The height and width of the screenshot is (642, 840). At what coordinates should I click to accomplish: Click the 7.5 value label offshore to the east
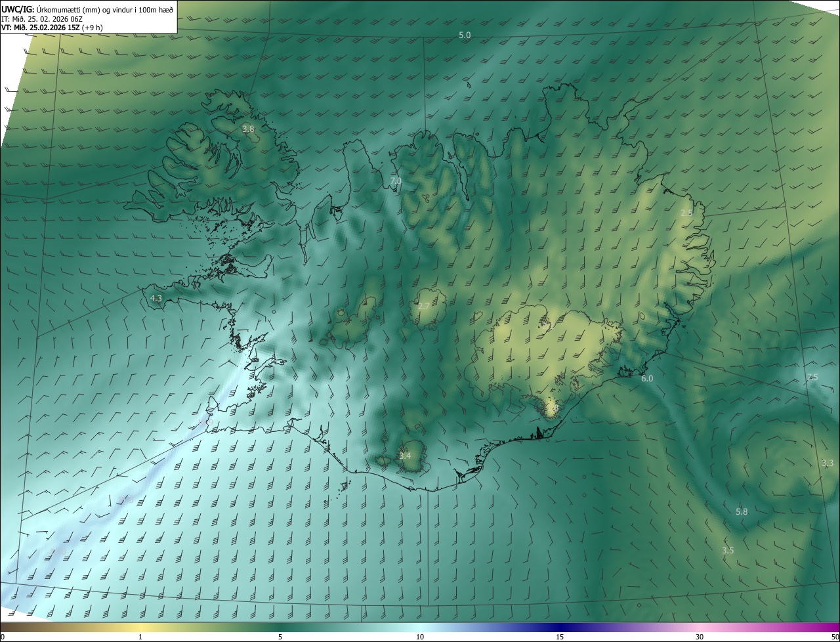812,377
